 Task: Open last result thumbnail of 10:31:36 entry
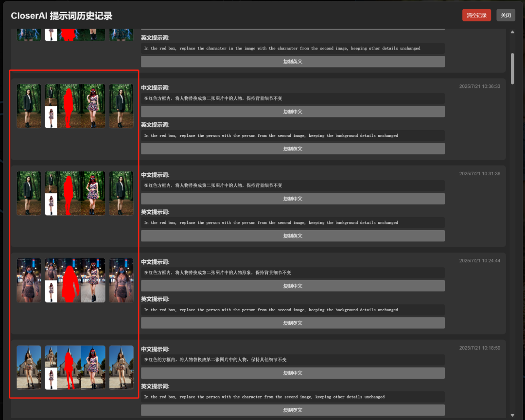[121, 193]
